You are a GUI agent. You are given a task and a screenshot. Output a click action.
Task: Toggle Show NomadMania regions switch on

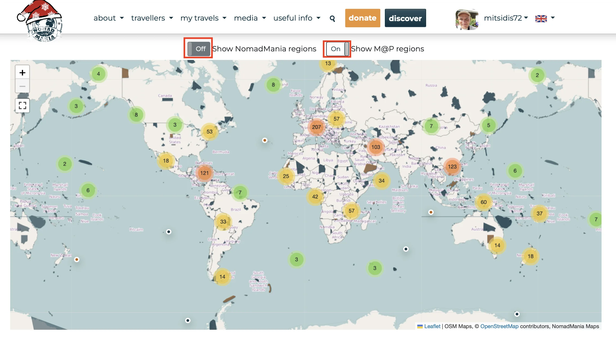point(198,49)
